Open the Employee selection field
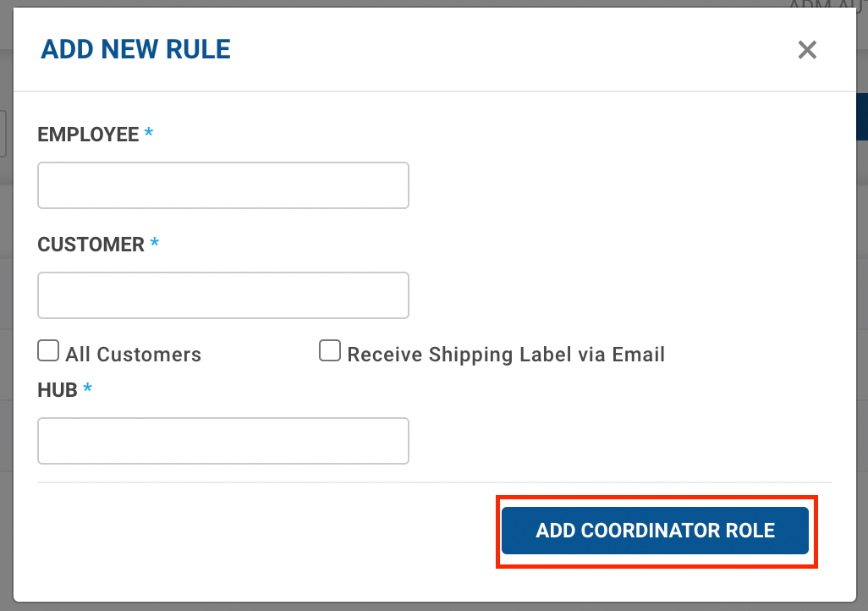 point(223,185)
